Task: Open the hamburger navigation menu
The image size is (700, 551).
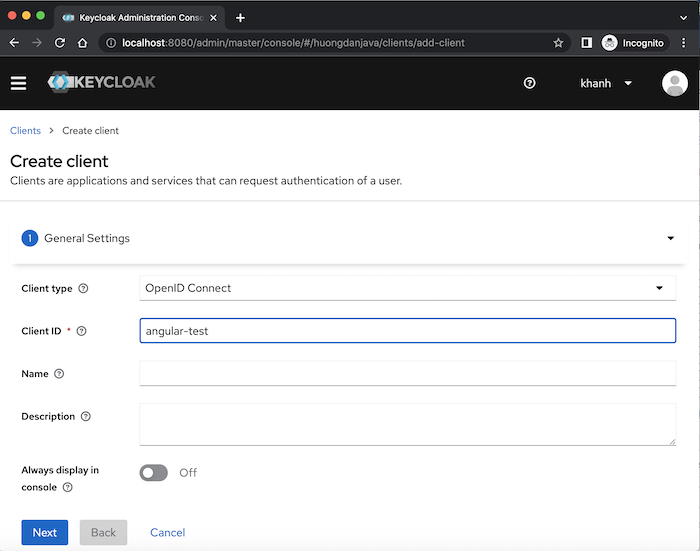Action: 18,83
